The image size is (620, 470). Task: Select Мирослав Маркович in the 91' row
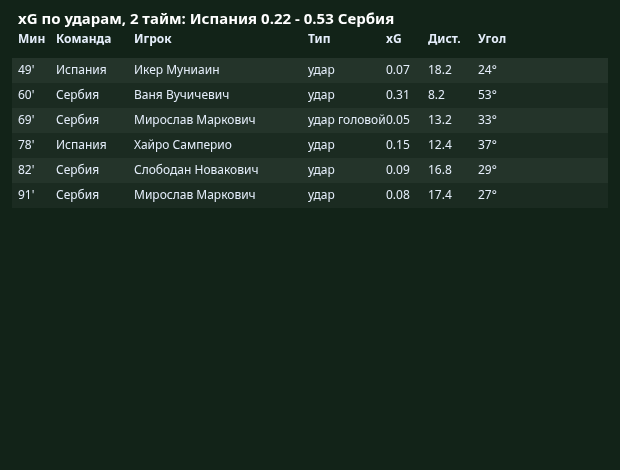195,195
